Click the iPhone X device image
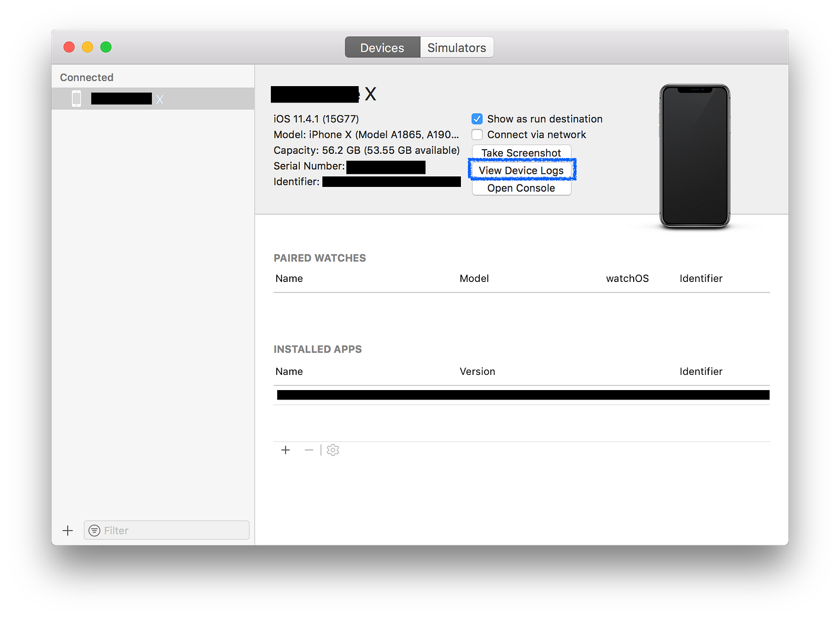 (x=695, y=156)
